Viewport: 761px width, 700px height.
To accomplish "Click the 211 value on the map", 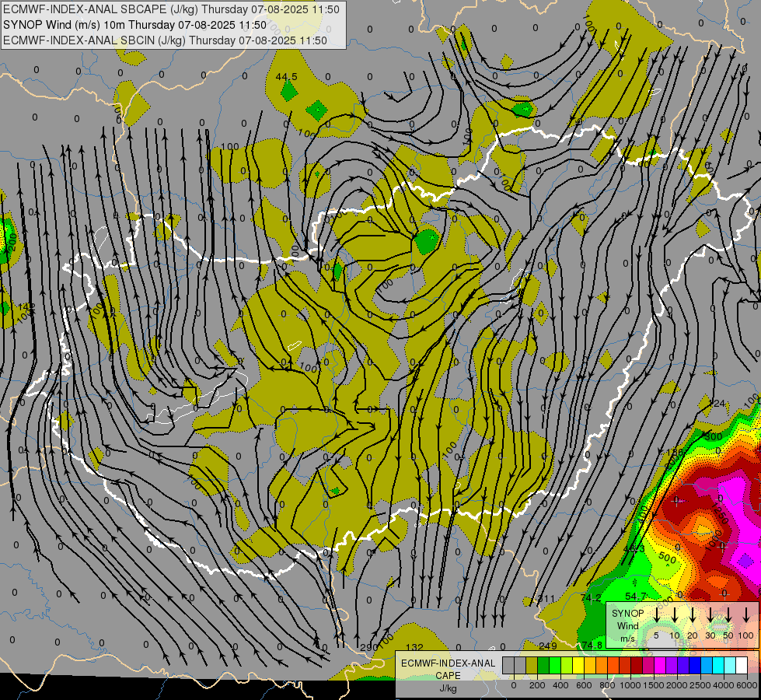I will pyautogui.click(x=546, y=598).
